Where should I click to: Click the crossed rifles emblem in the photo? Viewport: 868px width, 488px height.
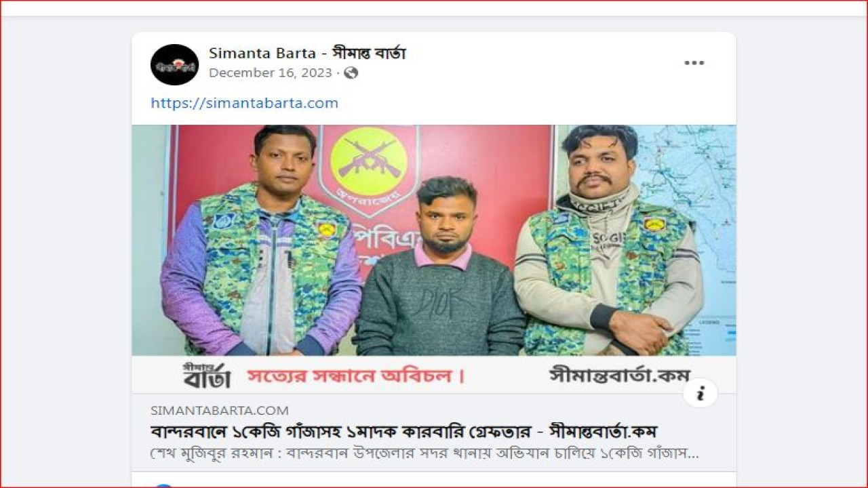368,161
